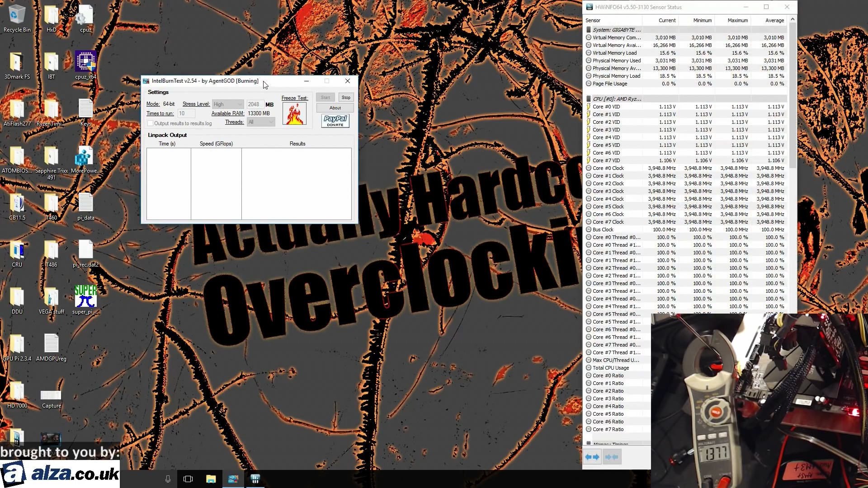
Task: Click the About button
Action: tap(335, 108)
